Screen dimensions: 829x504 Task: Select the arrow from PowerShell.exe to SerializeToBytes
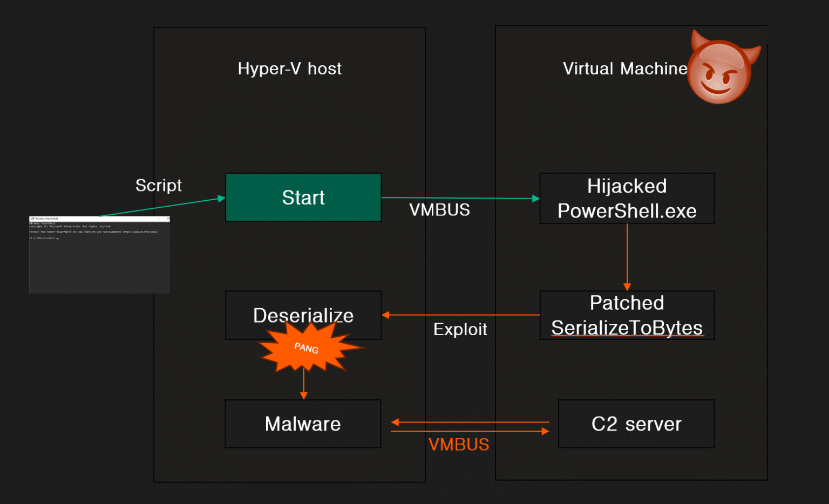coord(627,256)
